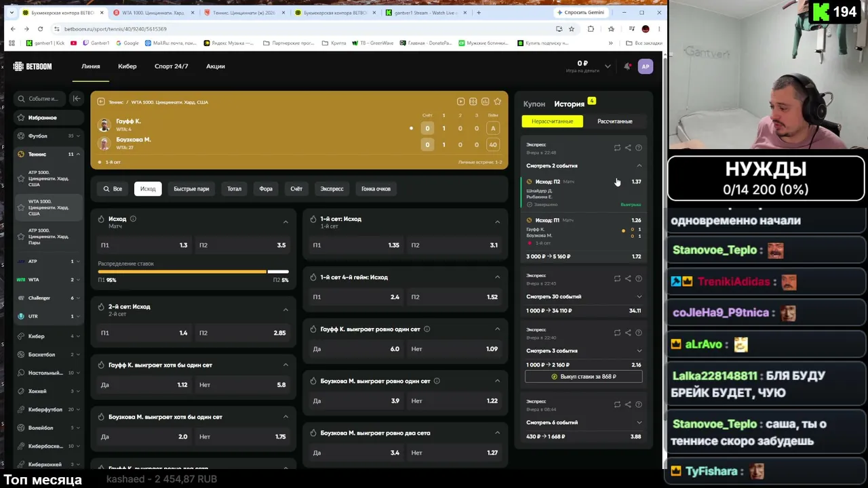This screenshot has width=868, height=488.
Task: Collapse the 1-й сет 4-й гейм market
Action: 497,277
